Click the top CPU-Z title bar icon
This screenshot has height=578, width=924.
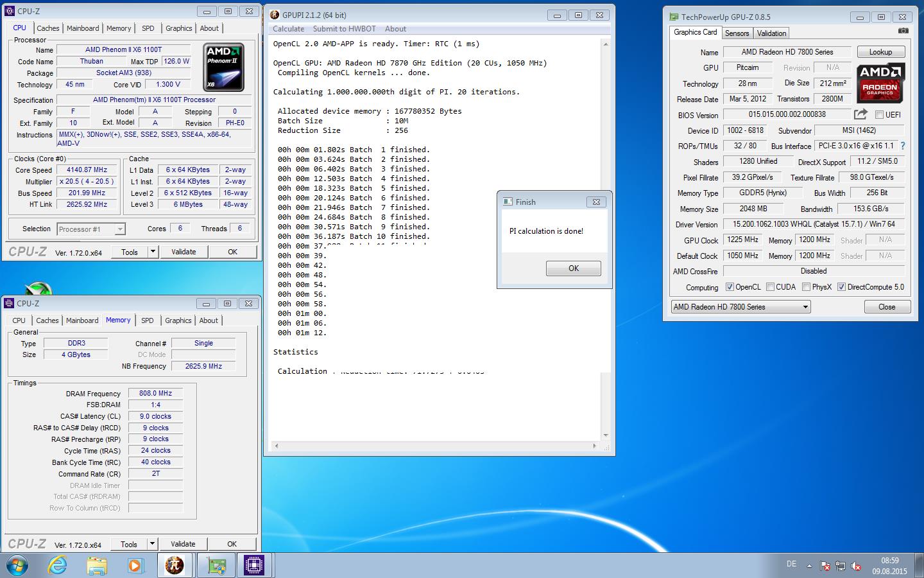[10, 11]
